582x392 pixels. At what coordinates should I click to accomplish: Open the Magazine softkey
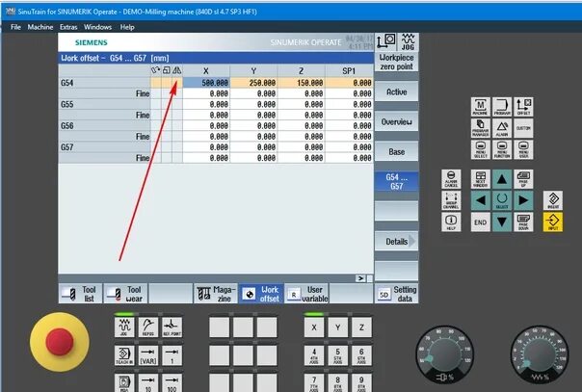pyautogui.click(x=215, y=294)
